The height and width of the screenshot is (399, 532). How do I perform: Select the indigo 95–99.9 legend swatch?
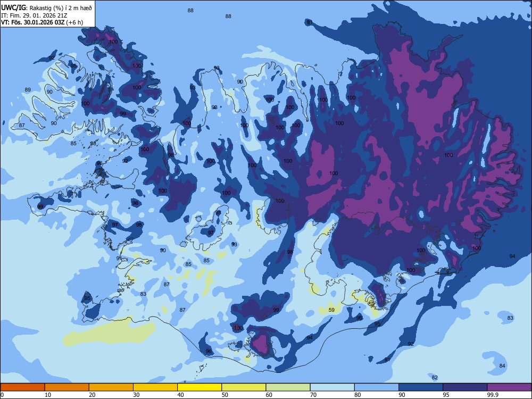[x=465, y=387]
